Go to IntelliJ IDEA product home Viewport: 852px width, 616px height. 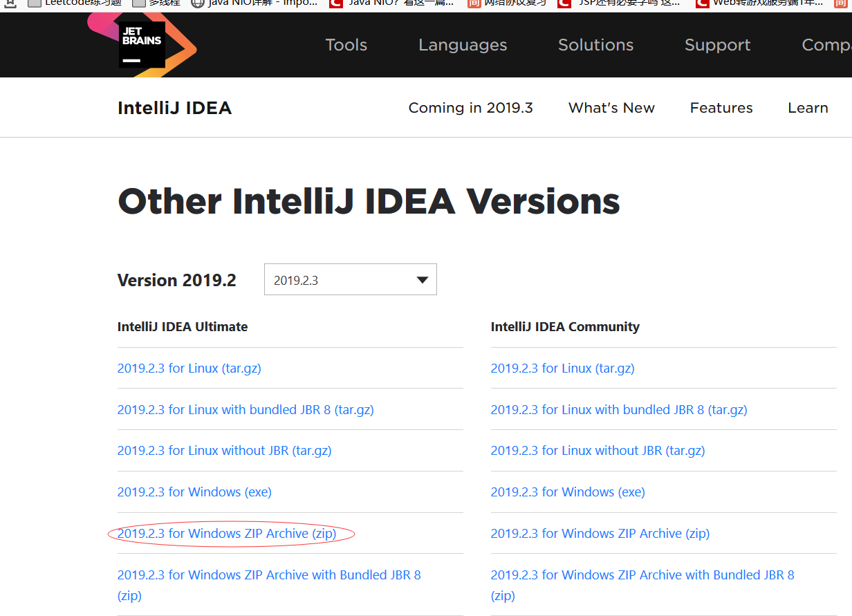(x=174, y=108)
